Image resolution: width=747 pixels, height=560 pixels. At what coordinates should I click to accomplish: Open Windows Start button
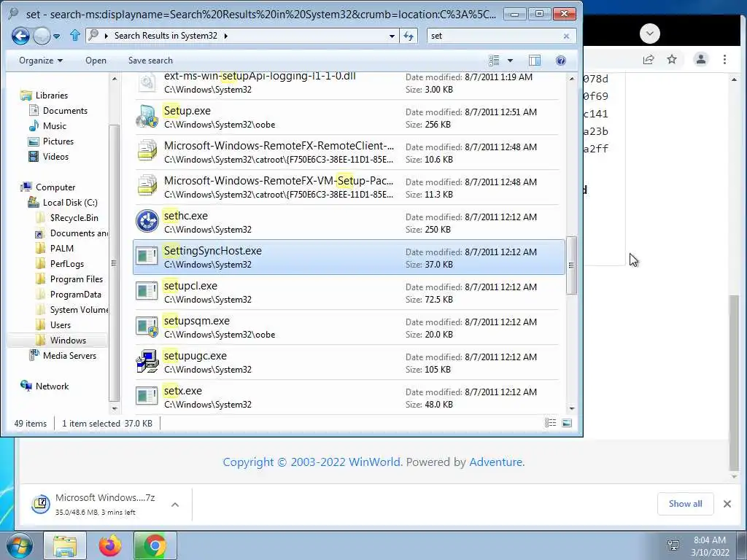pos(19,545)
